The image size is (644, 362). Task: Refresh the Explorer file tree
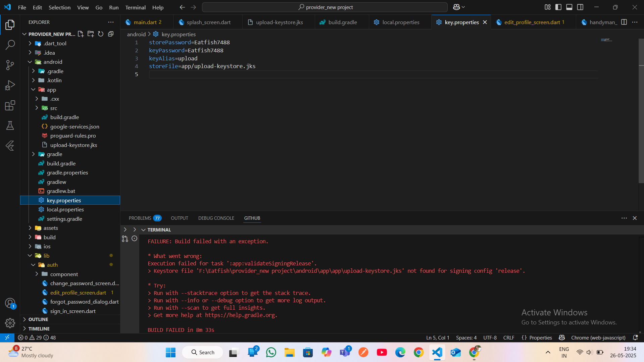101,34
